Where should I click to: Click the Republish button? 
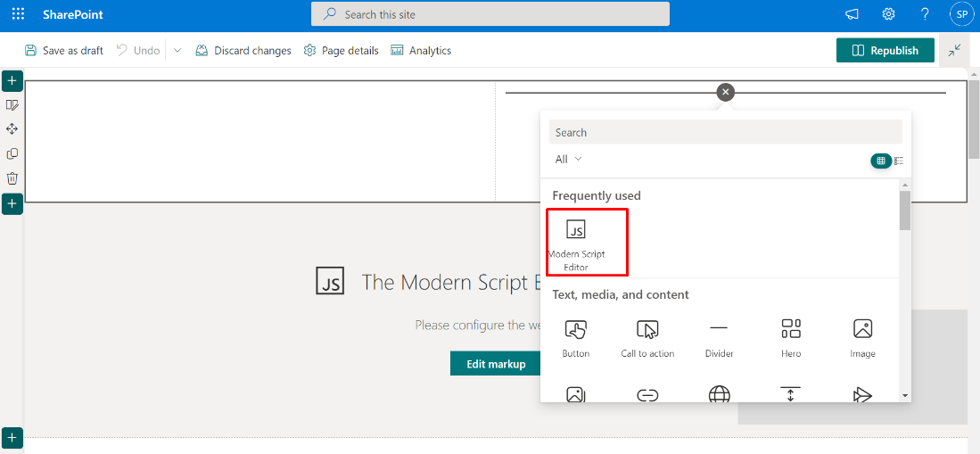[885, 51]
